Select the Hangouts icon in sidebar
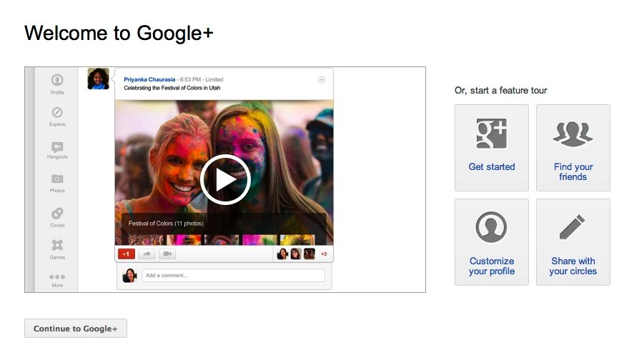644x360 pixels. [57, 147]
